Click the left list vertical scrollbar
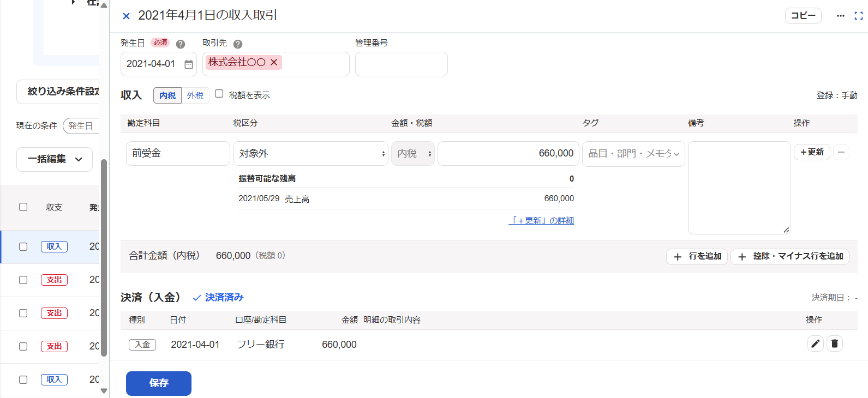 click(x=104, y=257)
